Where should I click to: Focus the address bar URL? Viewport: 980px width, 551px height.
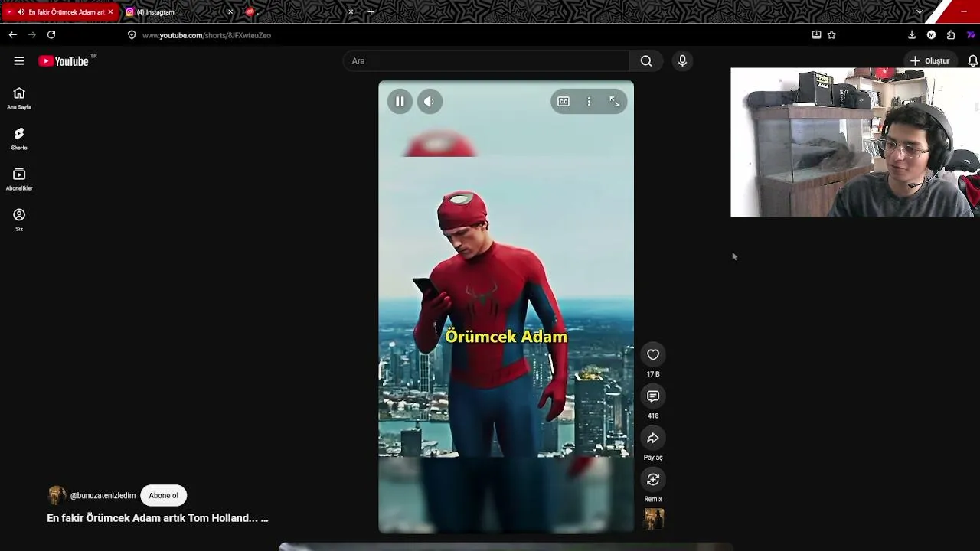click(207, 35)
